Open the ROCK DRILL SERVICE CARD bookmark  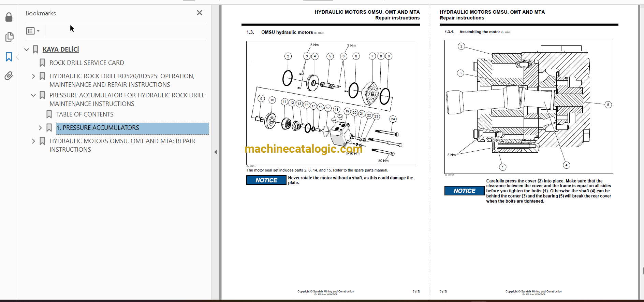point(87,63)
